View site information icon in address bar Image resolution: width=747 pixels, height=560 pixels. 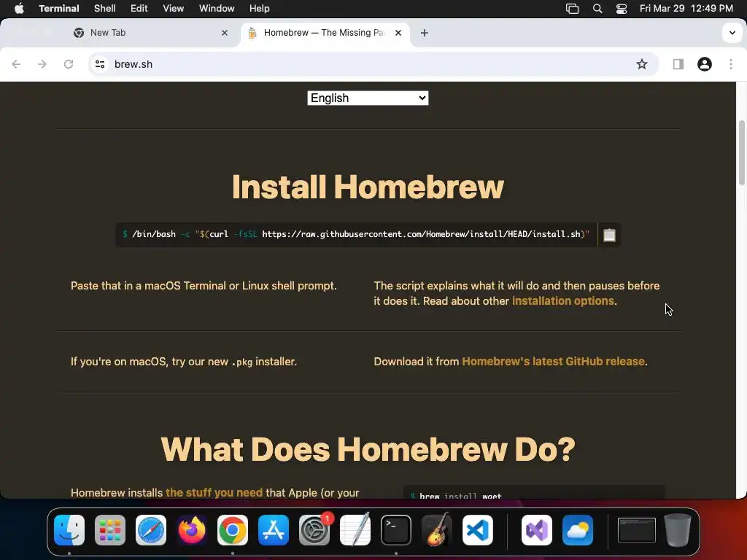pyautogui.click(x=99, y=64)
